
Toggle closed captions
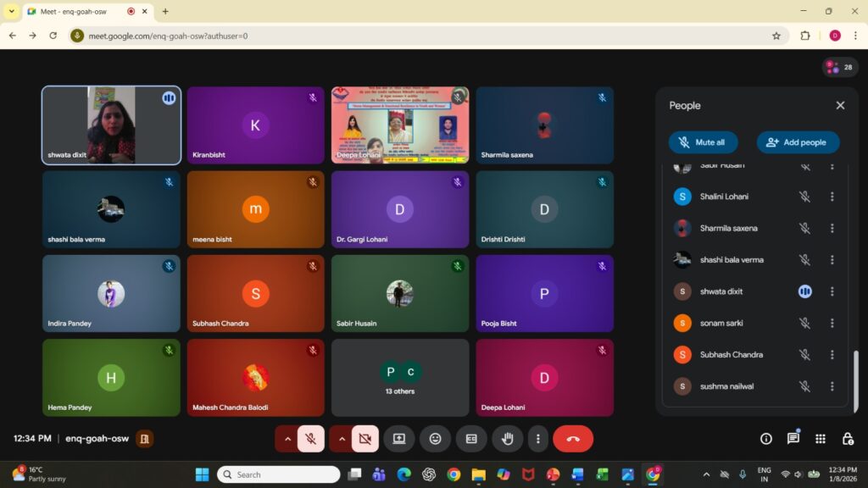point(471,439)
